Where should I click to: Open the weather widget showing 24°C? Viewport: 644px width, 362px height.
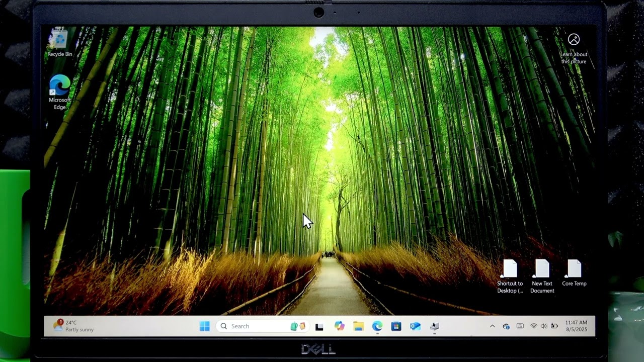tap(73, 326)
